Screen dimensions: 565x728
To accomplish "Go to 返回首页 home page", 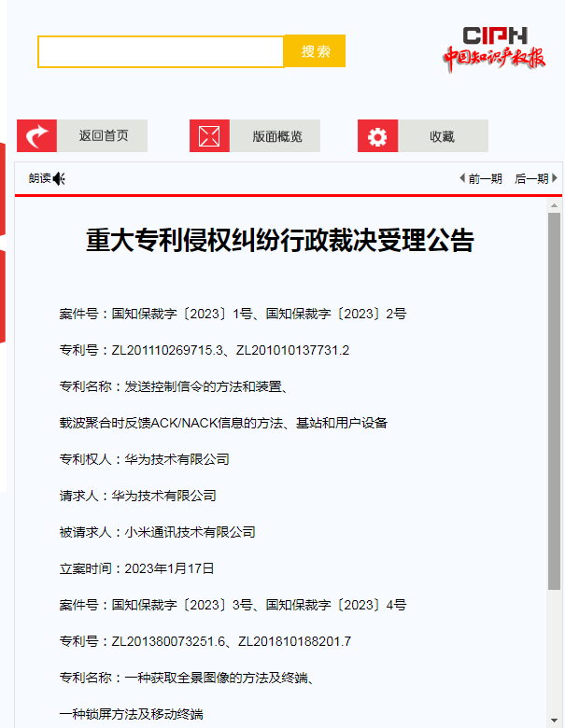I will tap(102, 135).
